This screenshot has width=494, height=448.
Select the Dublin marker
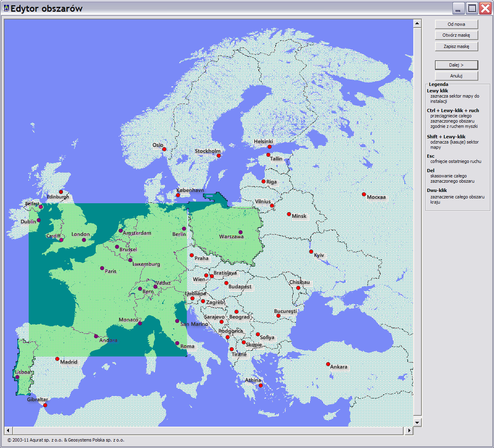coord(39,221)
